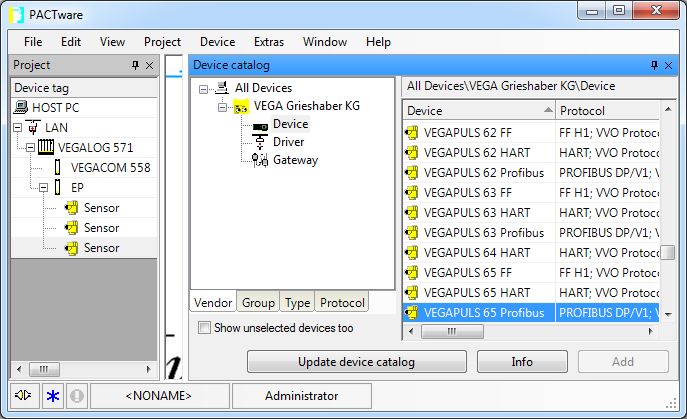Switch to the Type tab
Image resolution: width=687 pixels, height=419 pixels.
tap(297, 302)
